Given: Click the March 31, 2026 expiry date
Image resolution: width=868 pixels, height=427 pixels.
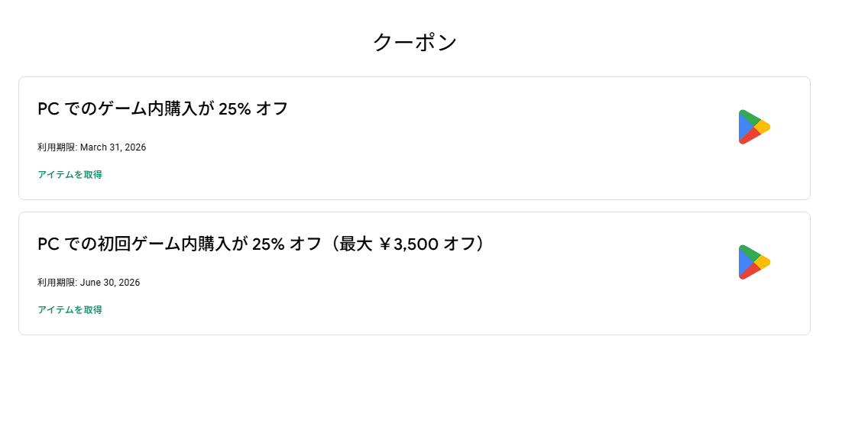Looking at the screenshot, I should point(113,147).
